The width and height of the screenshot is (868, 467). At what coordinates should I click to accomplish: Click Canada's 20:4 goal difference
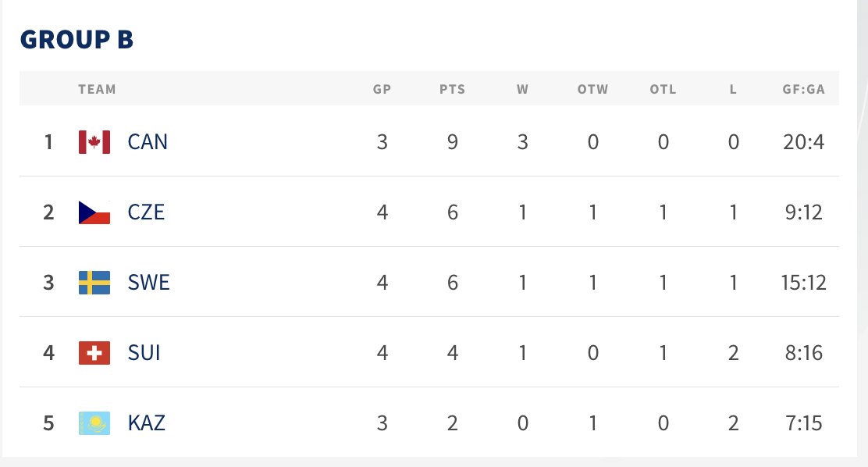(803, 141)
